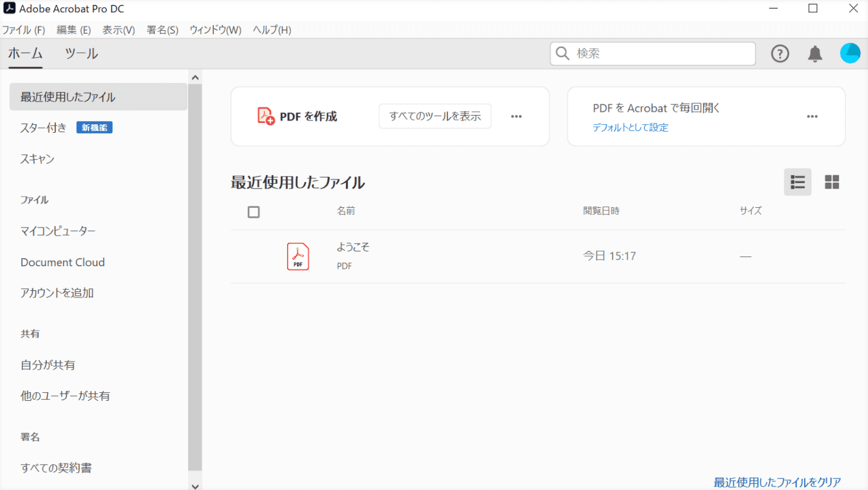The image size is (868, 490).
Task: Click デフォルトとして設定 link
Action: pos(630,128)
